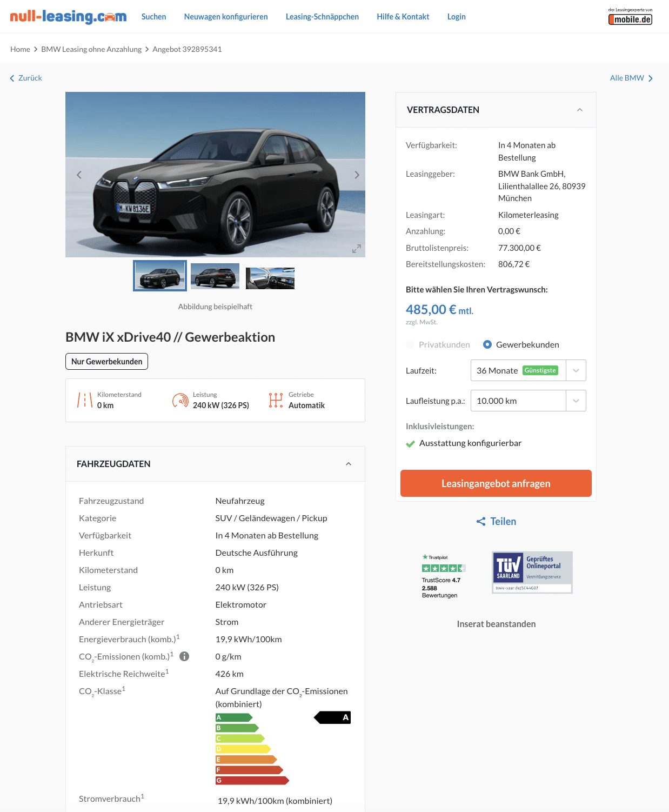
Task: Open the Laufzeit 36 Monate dropdown
Action: (528, 370)
